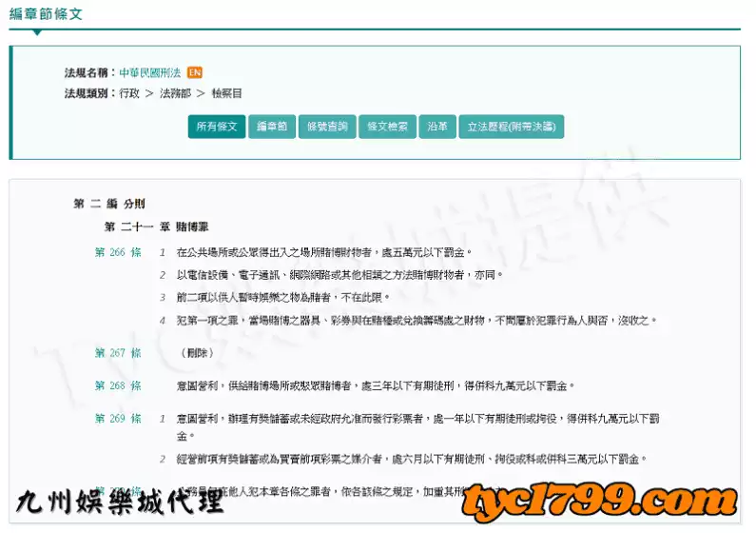Select 法規類別 category text 檢察目

226,93
